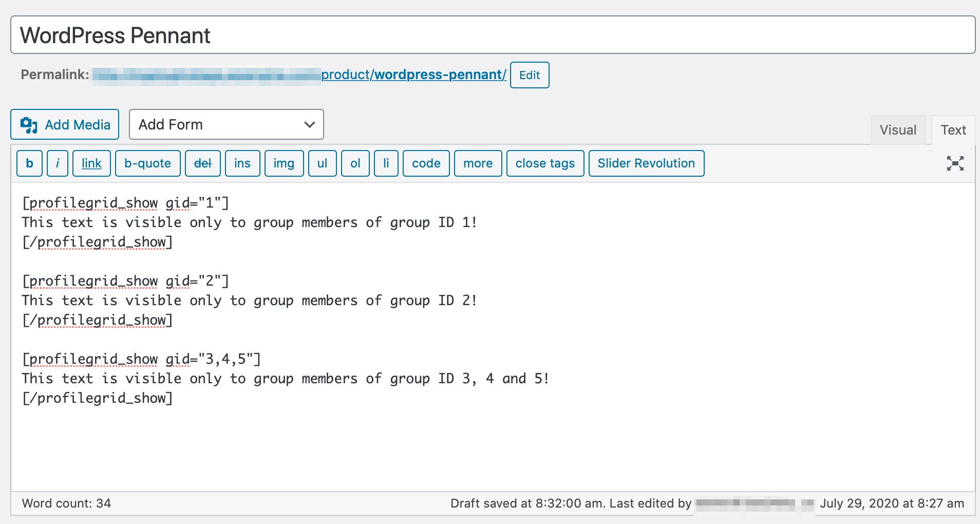The image size is (980, 524).
Task: Open the wordpress-pennant permalink
Action: 439,75
